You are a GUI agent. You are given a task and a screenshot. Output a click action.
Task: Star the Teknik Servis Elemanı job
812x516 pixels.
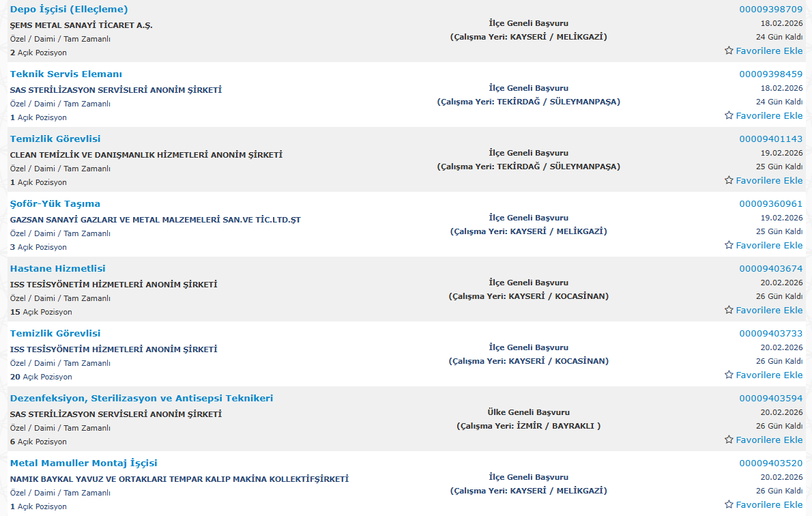729,115
